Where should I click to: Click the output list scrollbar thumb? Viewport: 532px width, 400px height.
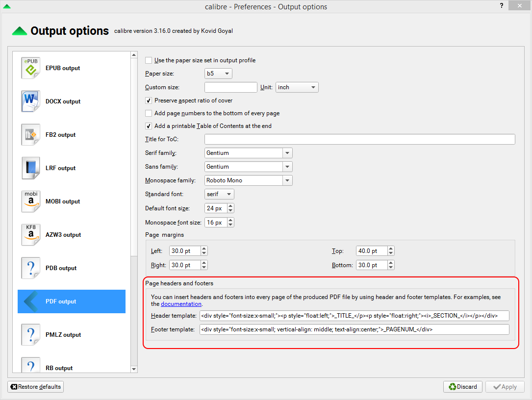click(134, 157)
